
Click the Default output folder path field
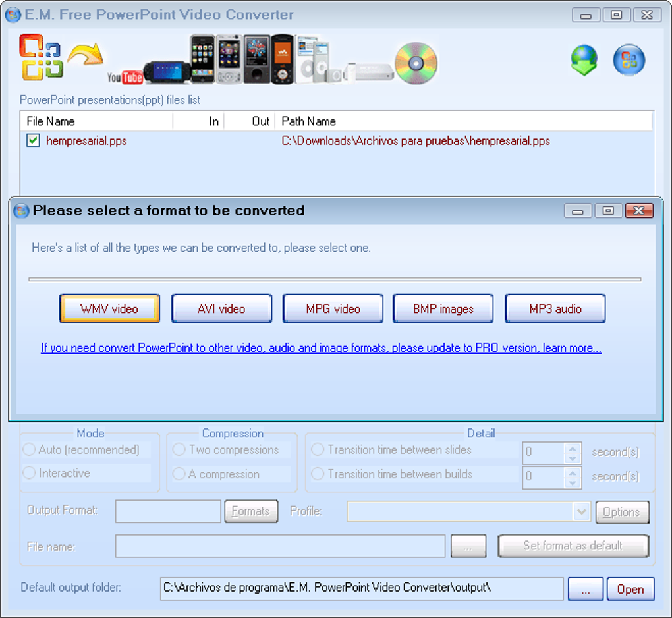coord(362,589)
